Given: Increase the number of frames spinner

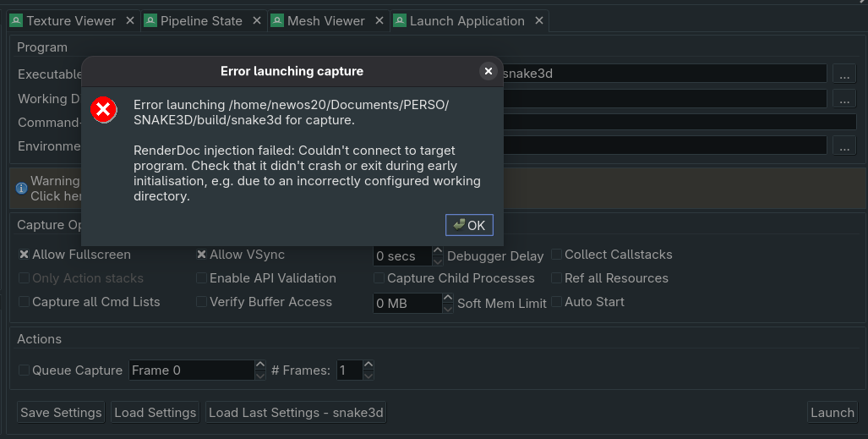Looking at the screenshot, I should (x=368, y=365).
